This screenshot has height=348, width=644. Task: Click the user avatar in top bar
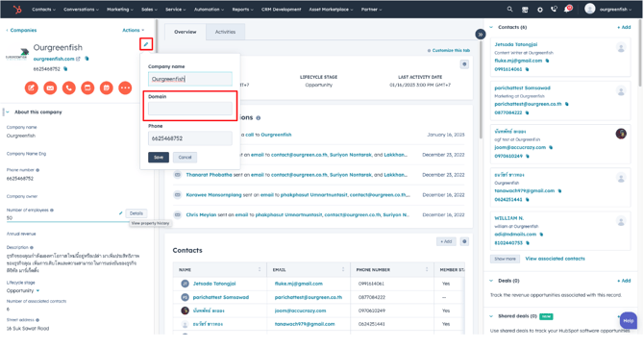[590, 9]
